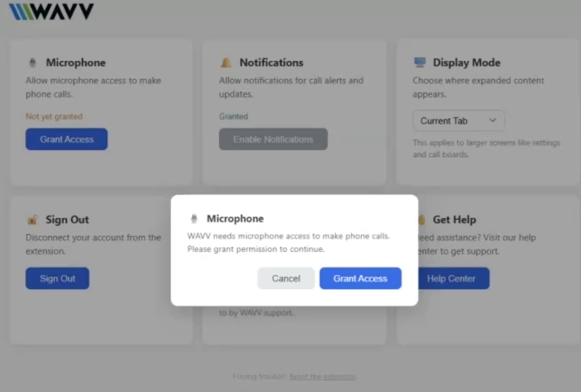The image size is (581, 392).
Task: Click 'Disconnect your account from the extension' text
Action: [x=93, y=244]
